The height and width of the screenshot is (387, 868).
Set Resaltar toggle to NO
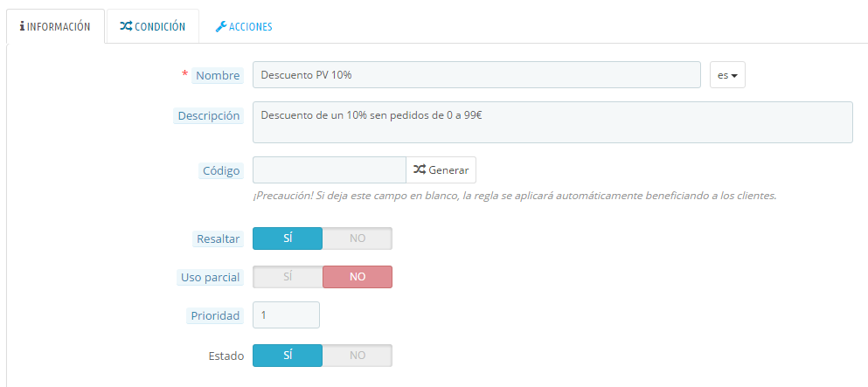click(357, 238)
